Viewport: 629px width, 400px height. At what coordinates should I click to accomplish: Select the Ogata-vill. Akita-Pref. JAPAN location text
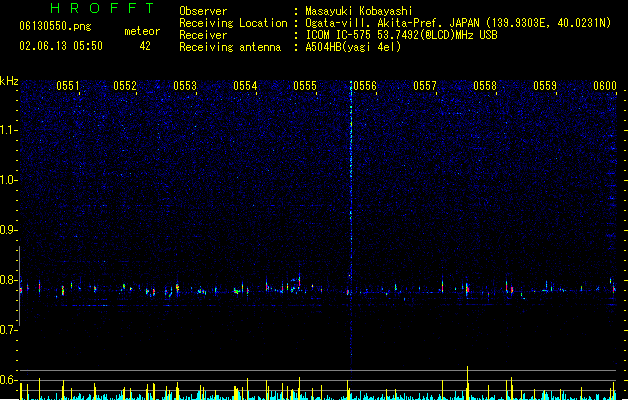point(458,23)
